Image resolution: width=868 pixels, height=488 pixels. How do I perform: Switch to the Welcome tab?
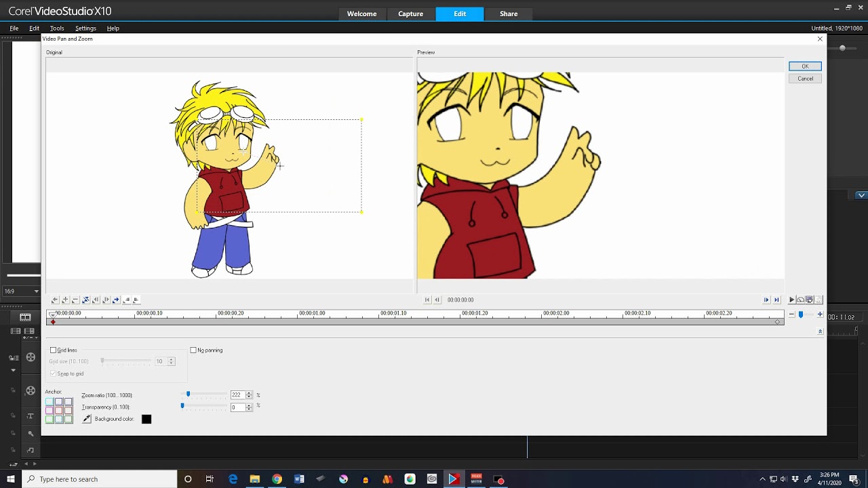tap(361, 14)
